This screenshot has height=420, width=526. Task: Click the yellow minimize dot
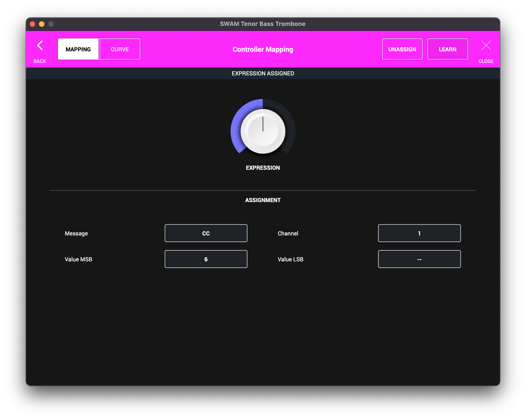[42, 24]
